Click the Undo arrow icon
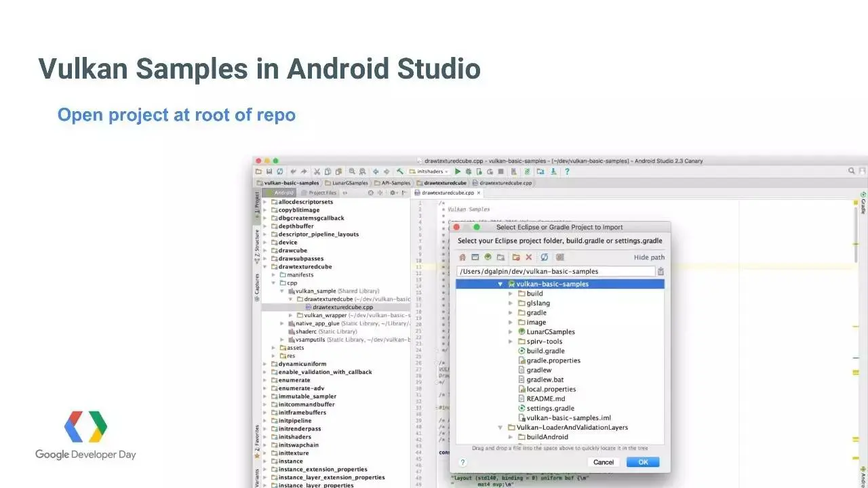The height and width of the screenshot is (488, 868). [x=293, y=171]
